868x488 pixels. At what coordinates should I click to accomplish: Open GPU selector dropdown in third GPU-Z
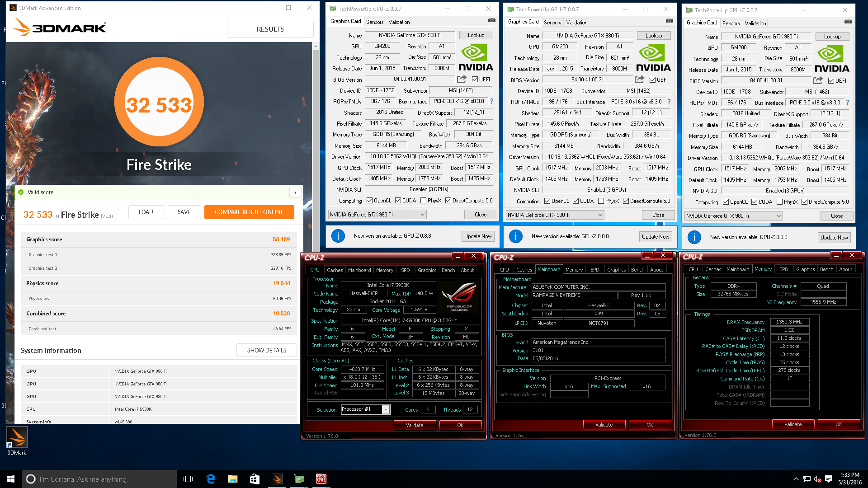click(734, 216)
